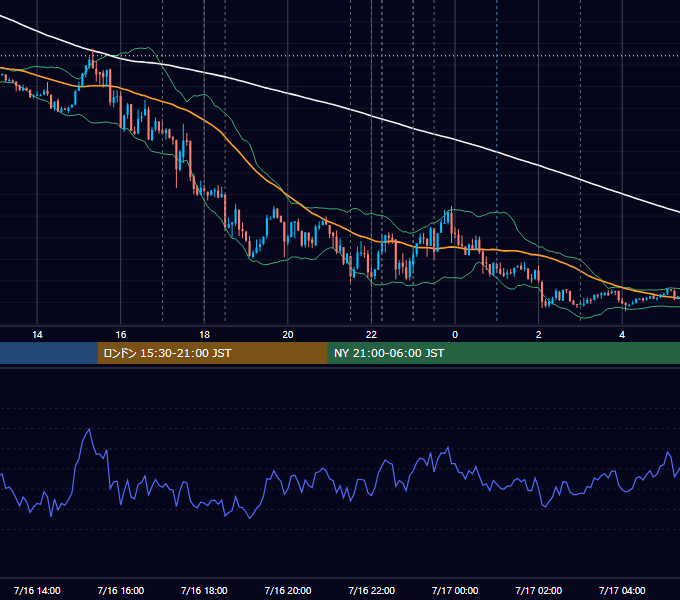680x600 pixels.
Task: Select the 18 hour label on the price chart axis
Action: pos(204,335)
